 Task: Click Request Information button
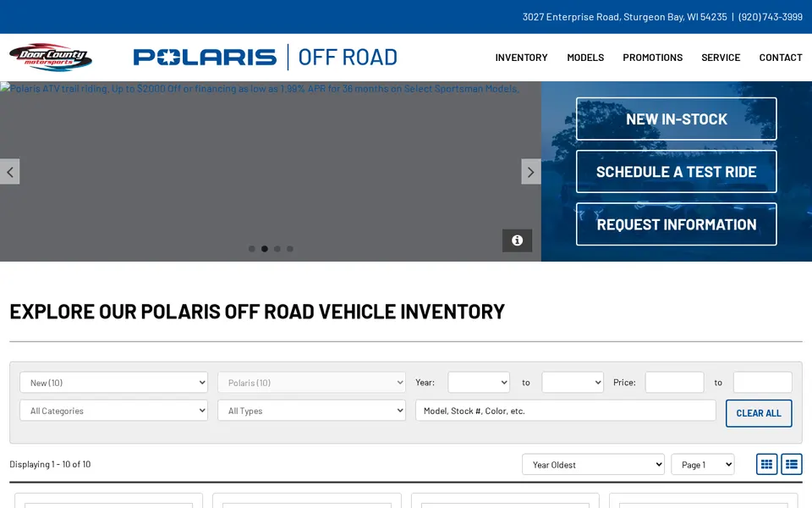(x=677, y=224)
